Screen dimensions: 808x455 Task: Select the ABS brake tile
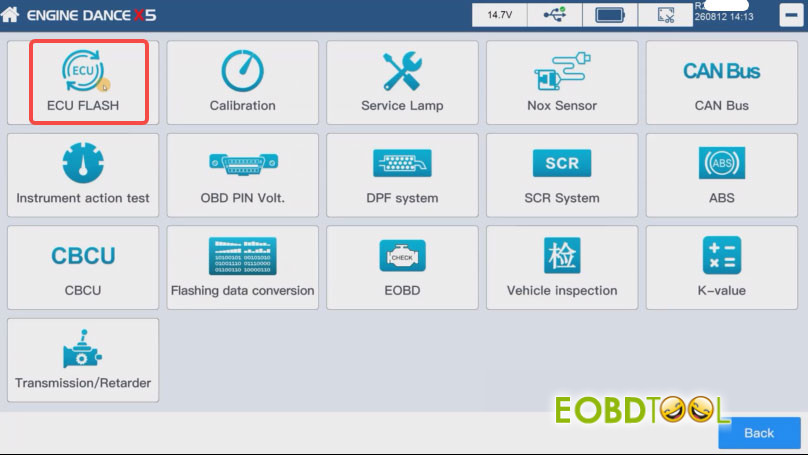pyautogui.click(x=722, y=175)
